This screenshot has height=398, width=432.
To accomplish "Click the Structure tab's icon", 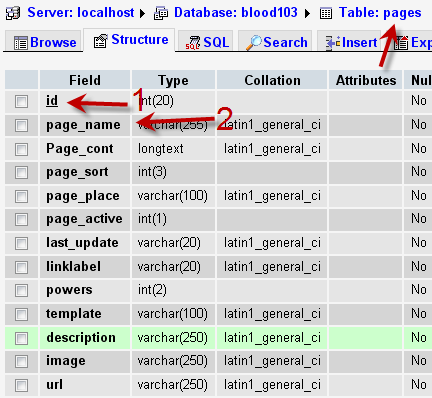I will (x=100, y=41).
